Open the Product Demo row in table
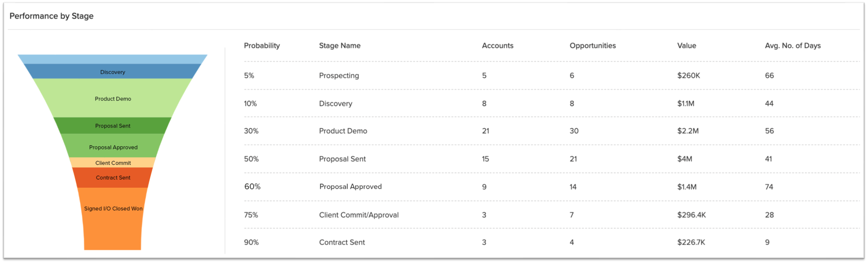This screenshot has height=263, width=868. [343, 131]
